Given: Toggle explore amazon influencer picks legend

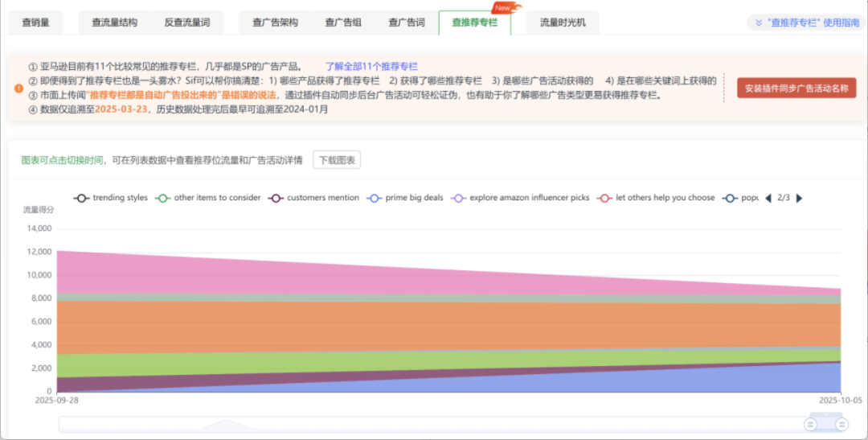Looking at the screenshot, I should 520,198.
